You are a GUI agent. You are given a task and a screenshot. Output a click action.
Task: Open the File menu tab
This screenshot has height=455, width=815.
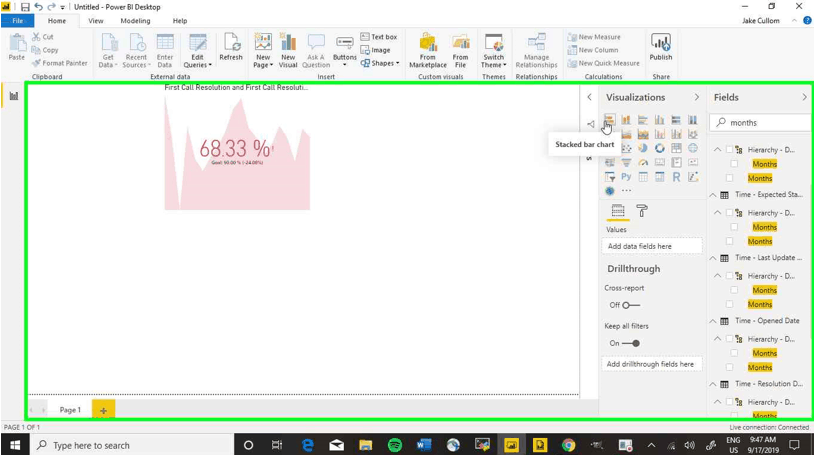18,21
